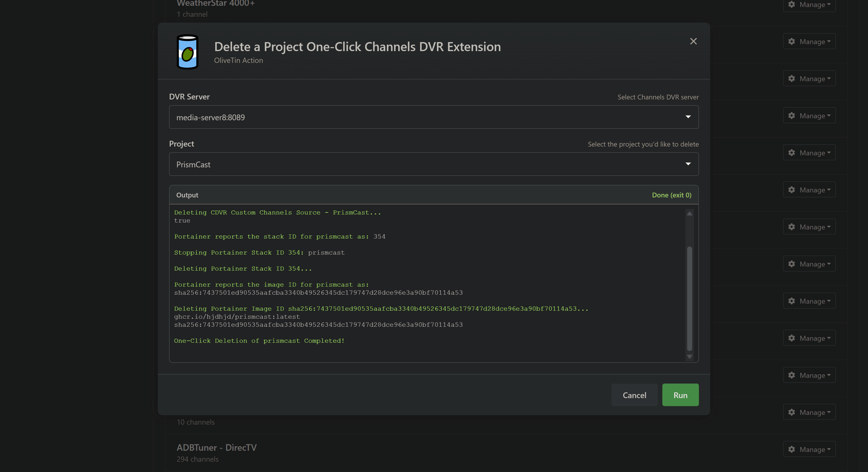
Task: Click gear icon beside the 10 channels source
Action: pyautogui.click(x=792, y=412)
